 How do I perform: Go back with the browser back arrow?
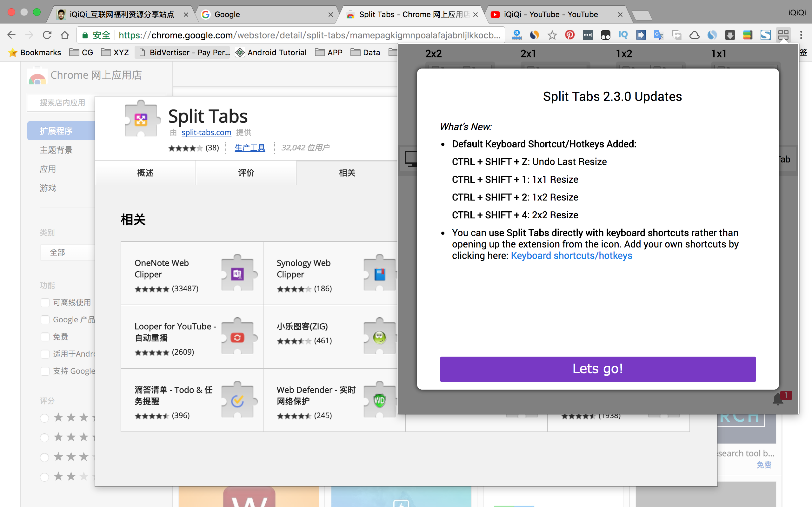(11, 35)
